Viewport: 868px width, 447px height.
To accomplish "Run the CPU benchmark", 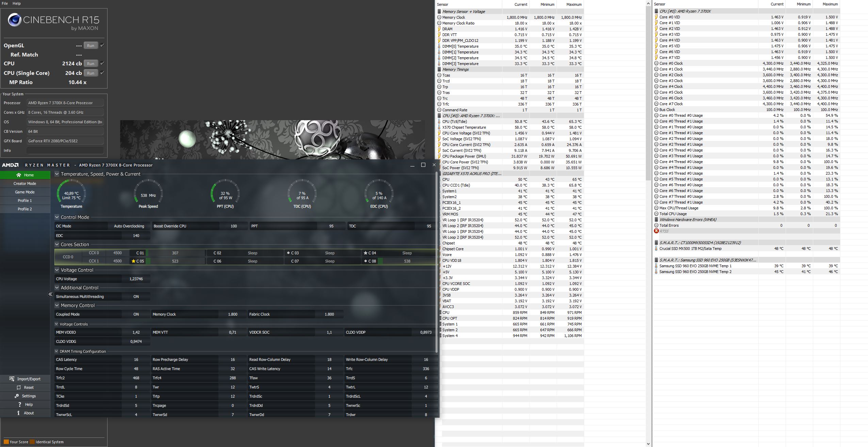I will click(x=91, y=64).
